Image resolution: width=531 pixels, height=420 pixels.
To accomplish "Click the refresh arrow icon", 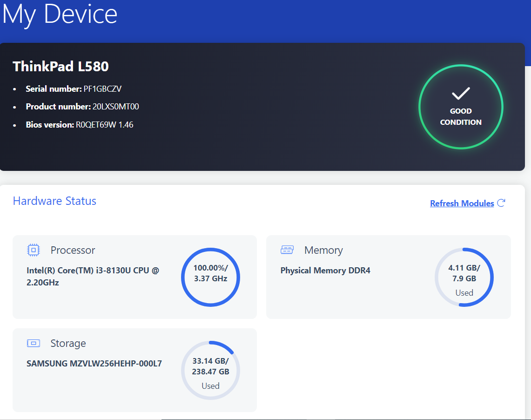I will 501,203.
